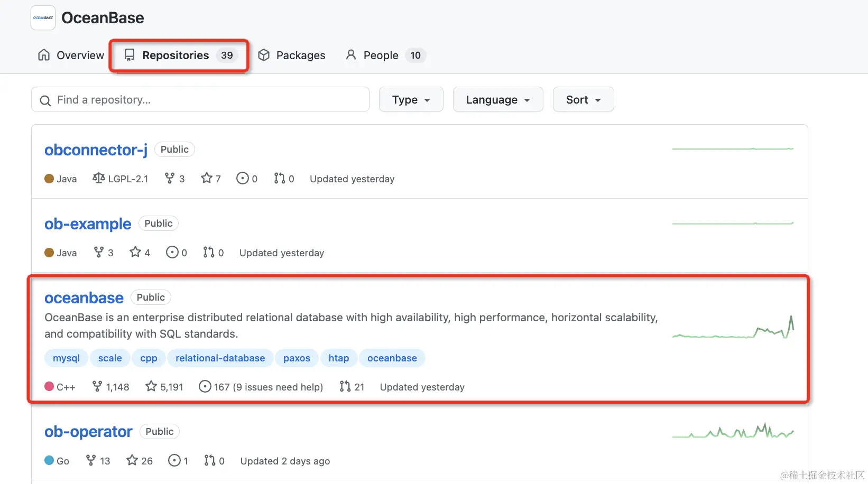The width and height of the screenshot is (868, 484).
Task: Open the oceanbase repository link
Action: point(84,298)
